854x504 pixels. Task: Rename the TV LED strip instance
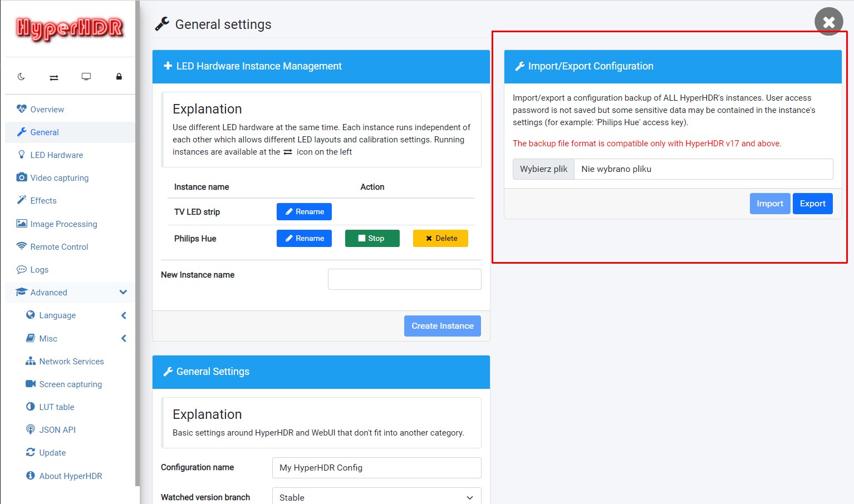(304, 211)
